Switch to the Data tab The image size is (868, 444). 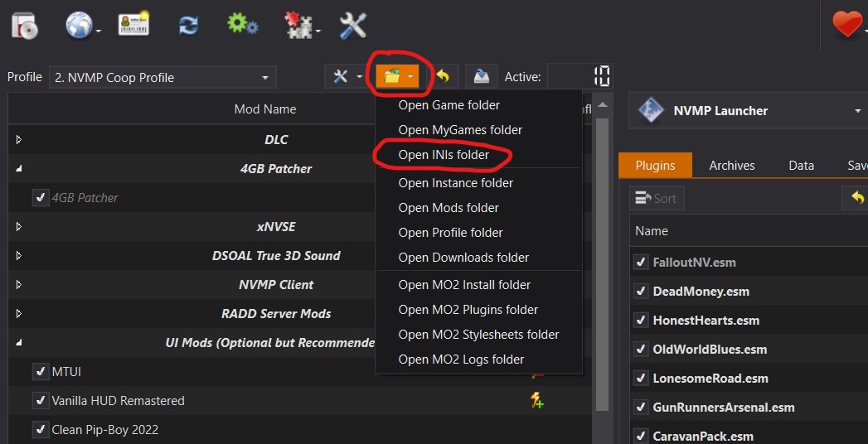801,166
